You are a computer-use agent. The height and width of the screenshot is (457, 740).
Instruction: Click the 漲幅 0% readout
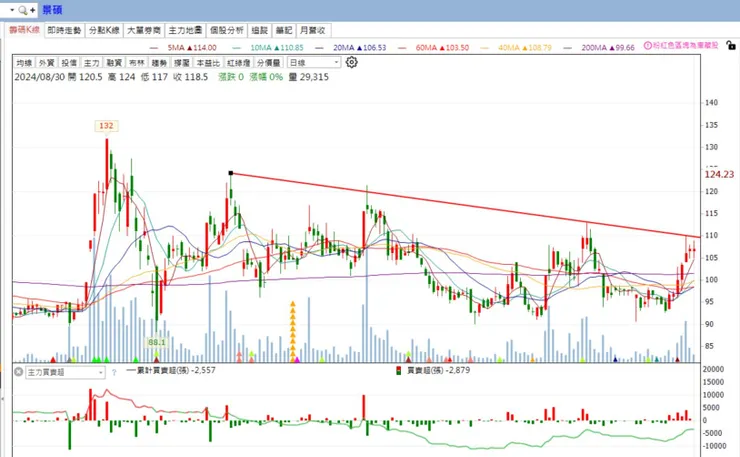(266, 77)
